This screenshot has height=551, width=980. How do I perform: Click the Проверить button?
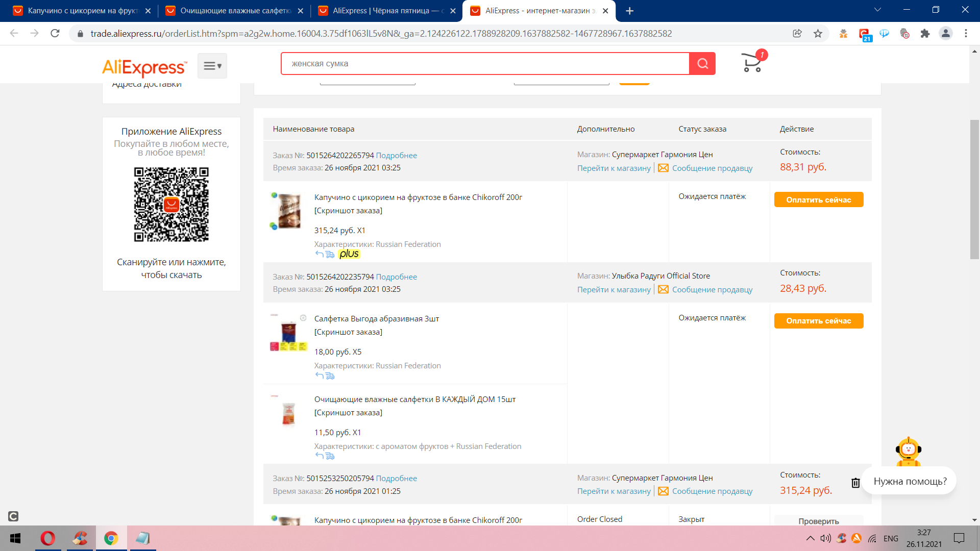click(819, 521)
